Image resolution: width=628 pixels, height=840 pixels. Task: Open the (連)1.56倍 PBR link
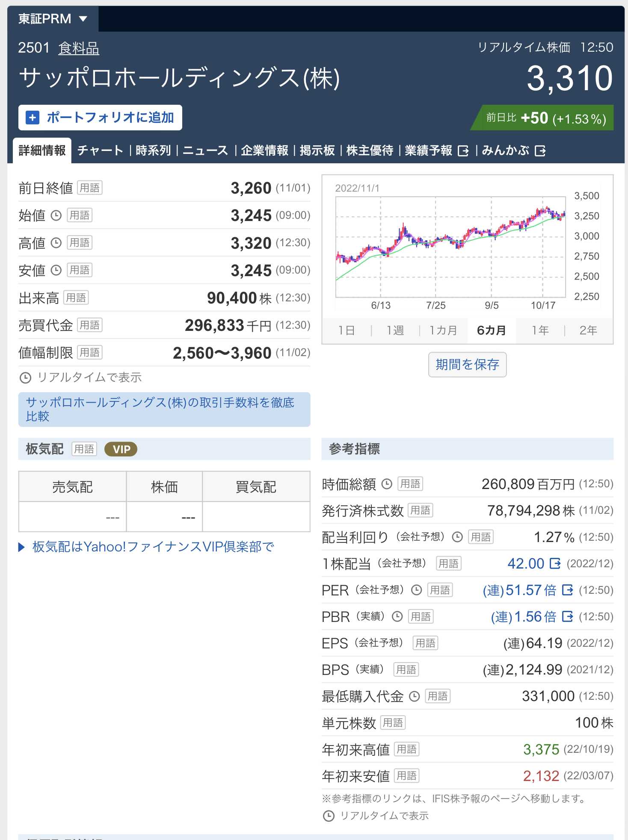point(532,616)
